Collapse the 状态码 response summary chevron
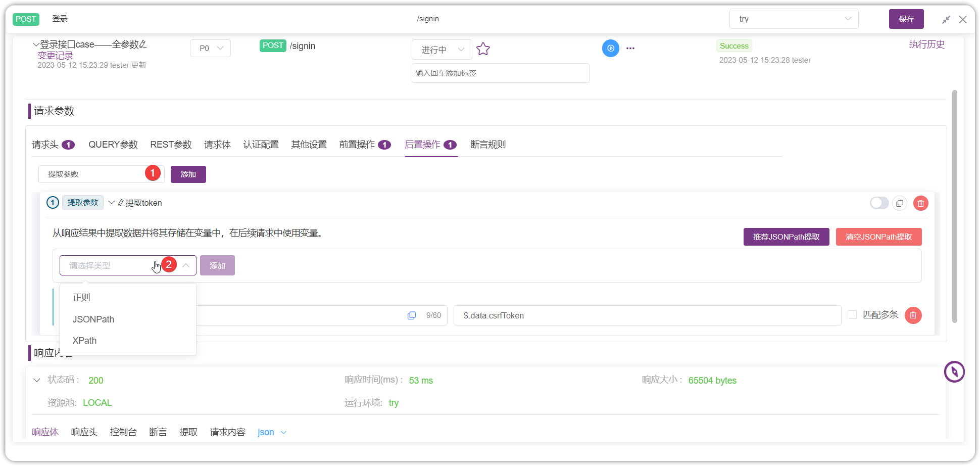The image size is (980, 466). tap(36, 380)
